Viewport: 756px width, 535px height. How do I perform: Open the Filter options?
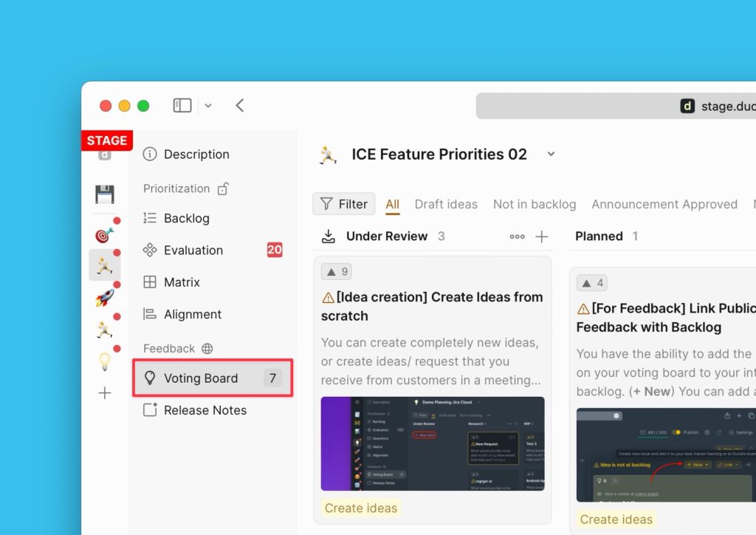[344, 204]
